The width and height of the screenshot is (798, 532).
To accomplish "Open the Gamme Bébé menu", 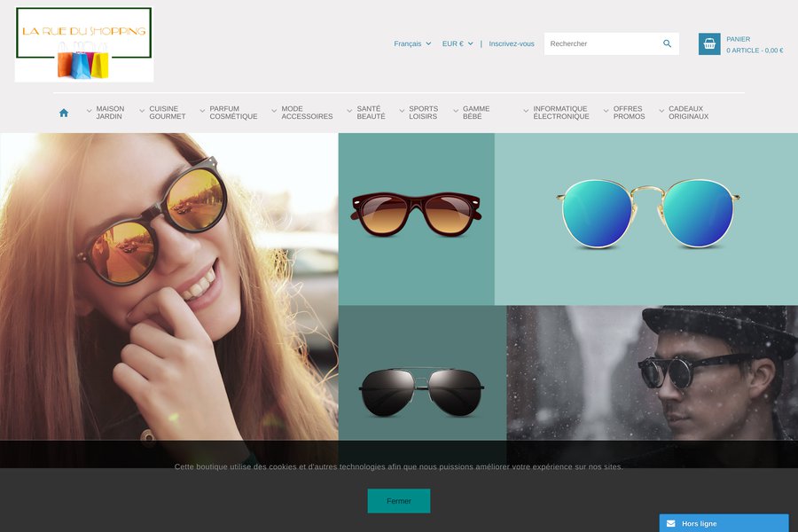I will 476,113.
